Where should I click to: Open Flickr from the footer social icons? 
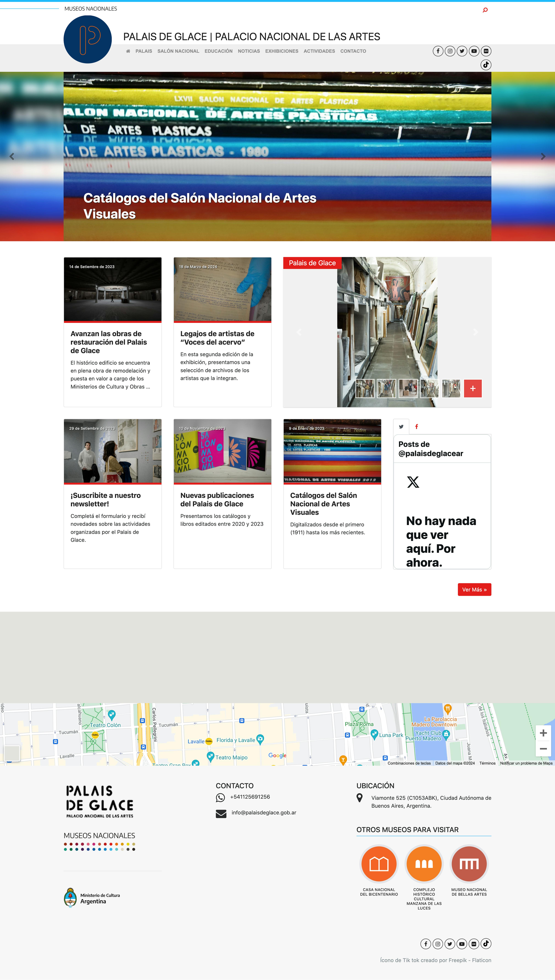474,943
